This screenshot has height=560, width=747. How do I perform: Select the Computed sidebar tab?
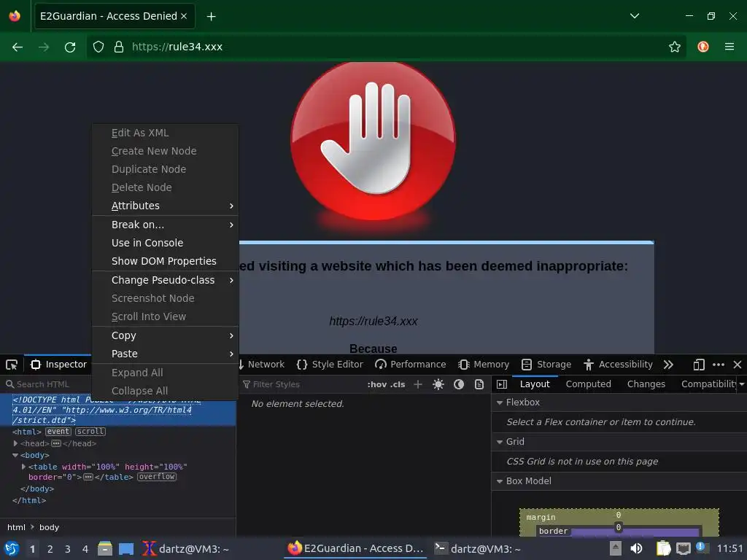tap(589, 384)
